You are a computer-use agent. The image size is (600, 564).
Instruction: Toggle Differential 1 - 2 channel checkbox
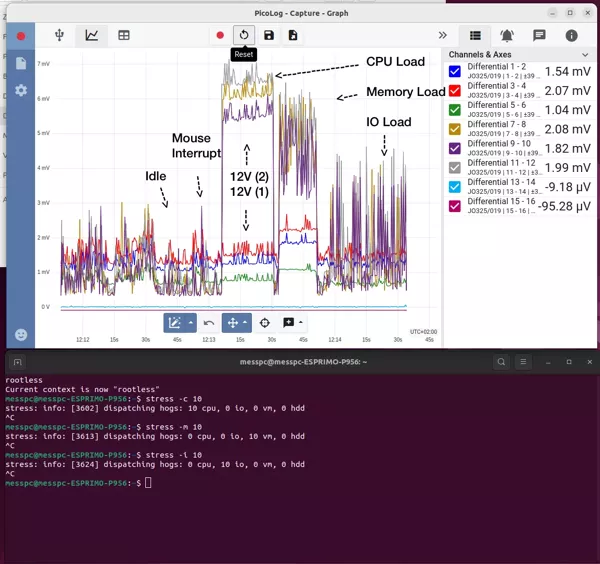[455, 72]
